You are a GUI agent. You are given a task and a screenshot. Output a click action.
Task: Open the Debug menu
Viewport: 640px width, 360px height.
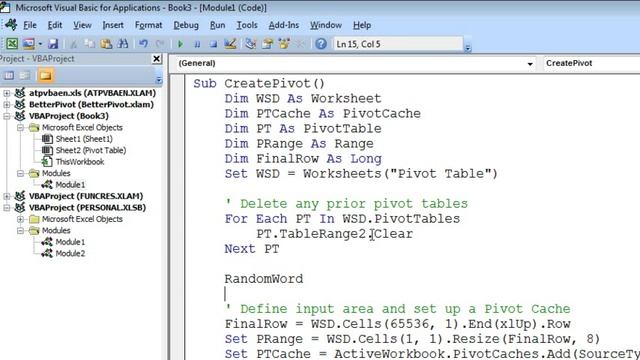186,25
